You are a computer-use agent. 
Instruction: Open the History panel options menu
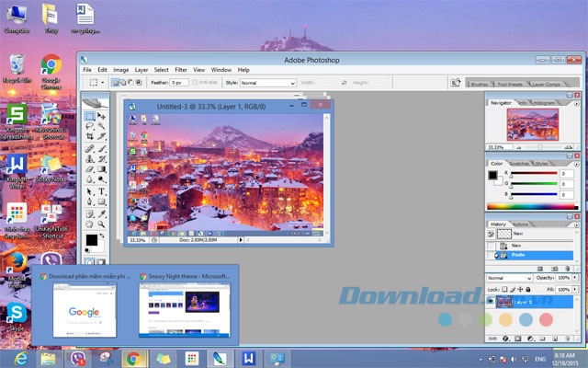[576, 224]
